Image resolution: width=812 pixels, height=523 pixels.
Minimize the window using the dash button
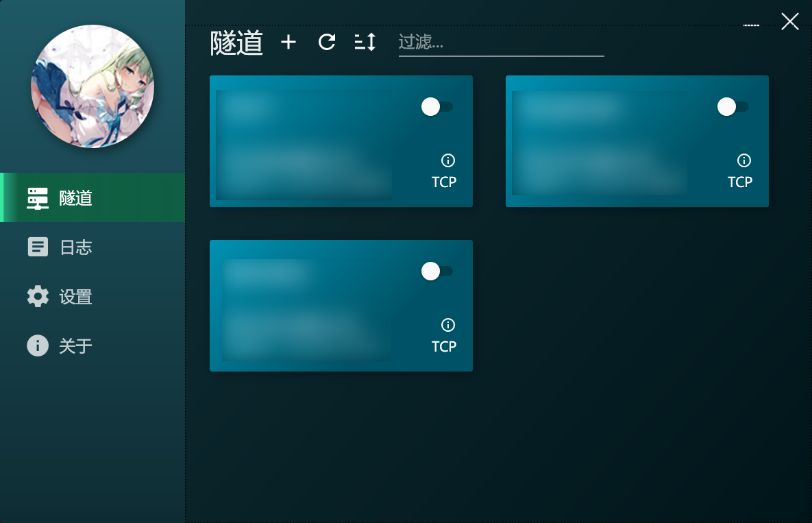751,25
